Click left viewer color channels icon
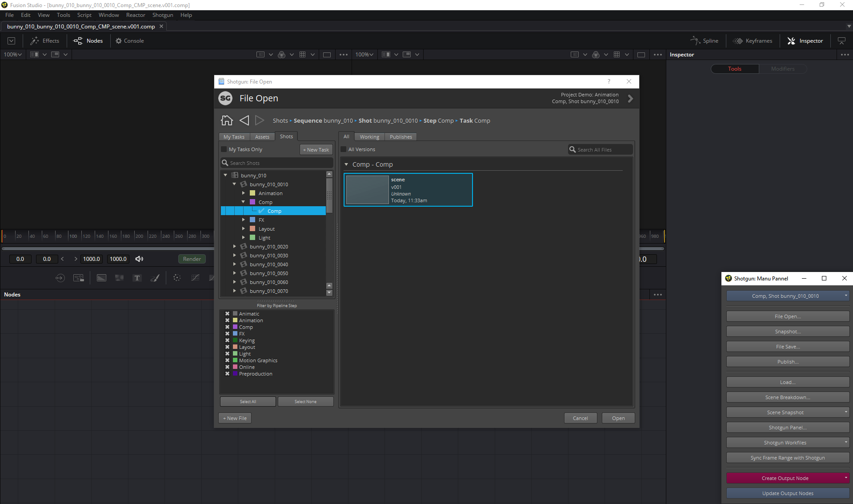Screen dimensions: 853x504 [281, 54]
